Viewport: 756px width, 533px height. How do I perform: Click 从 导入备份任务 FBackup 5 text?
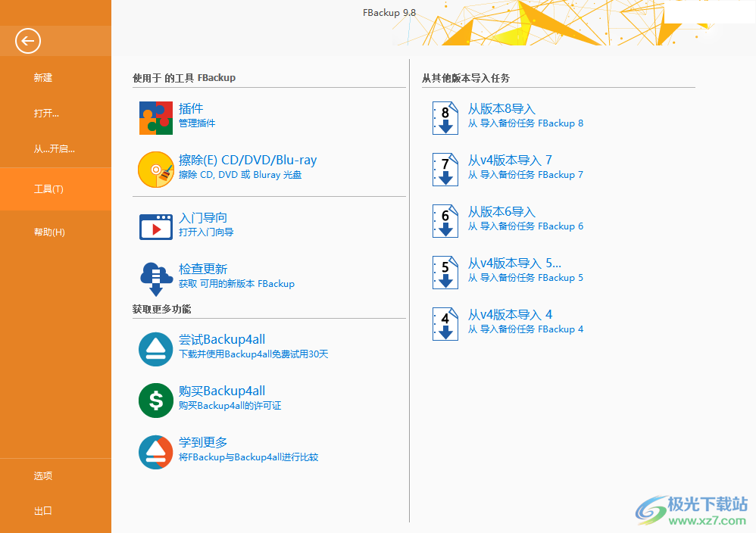point(526,278)
